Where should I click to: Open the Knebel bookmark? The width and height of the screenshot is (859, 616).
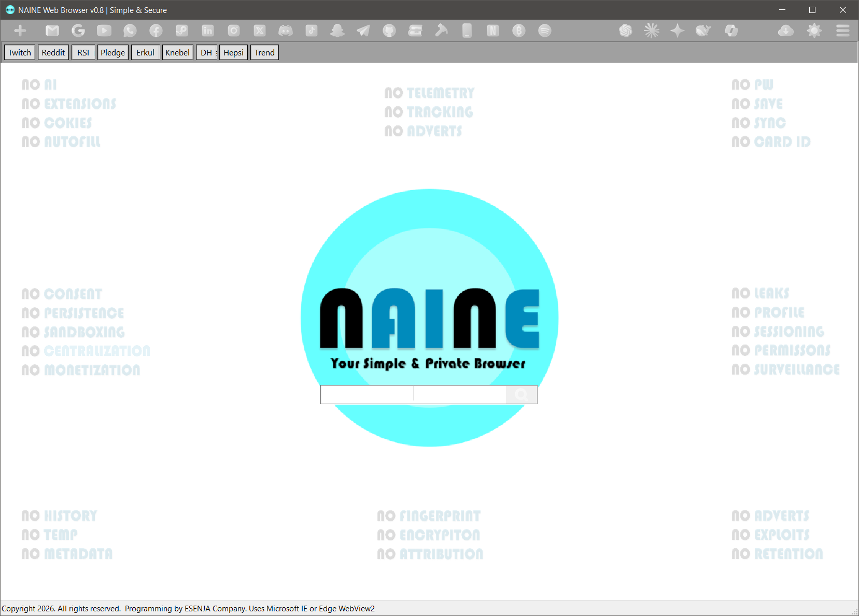tap(178, 52)
